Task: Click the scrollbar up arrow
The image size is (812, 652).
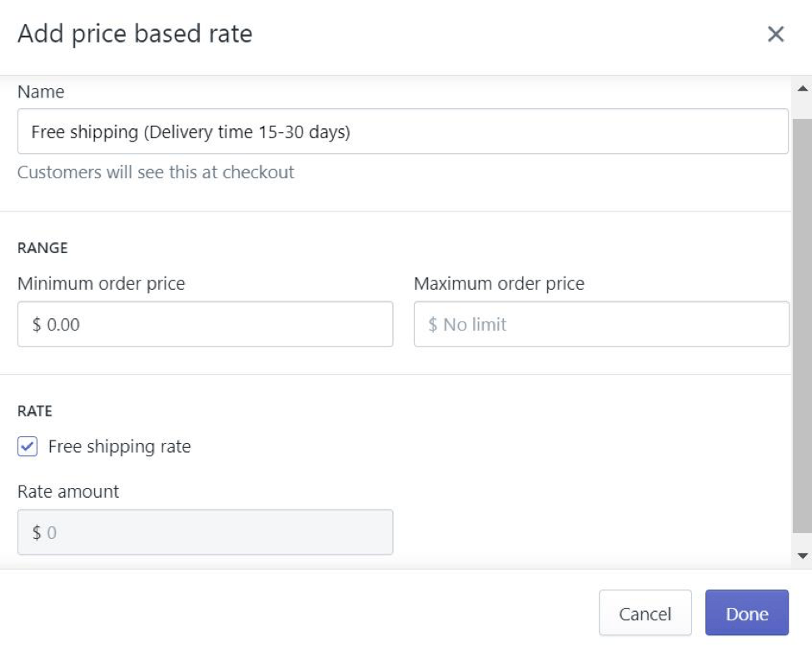Action: pyautogui.click(x=803, y=88)
